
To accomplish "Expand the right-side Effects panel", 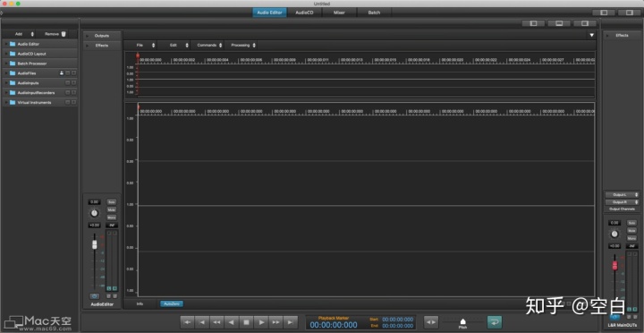I will pos(622,36).
